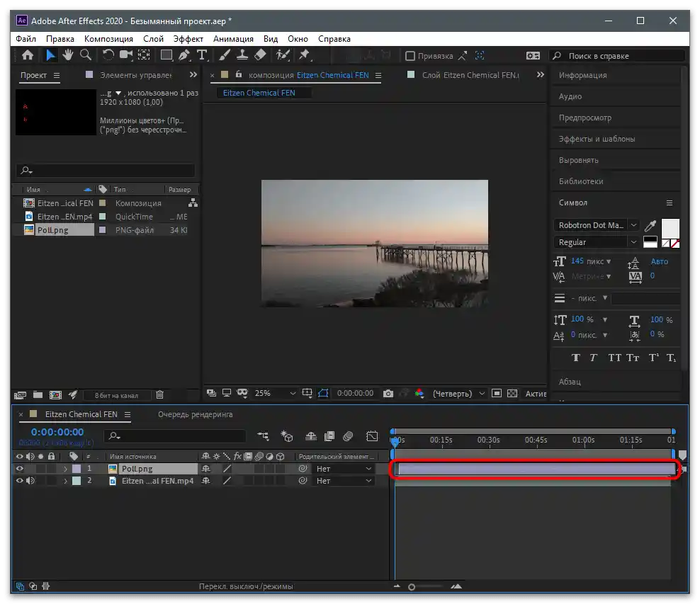Viewport: 700px width, 604px height.
Task: Create new folder in Project panel
Action: point(38,395)
